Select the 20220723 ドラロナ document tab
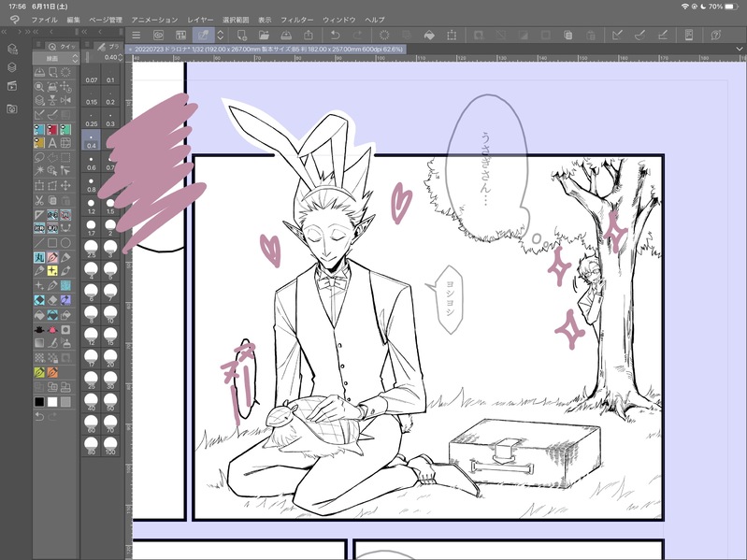The height and width of the screenshot is (560, 747). (x=266, y=49)
